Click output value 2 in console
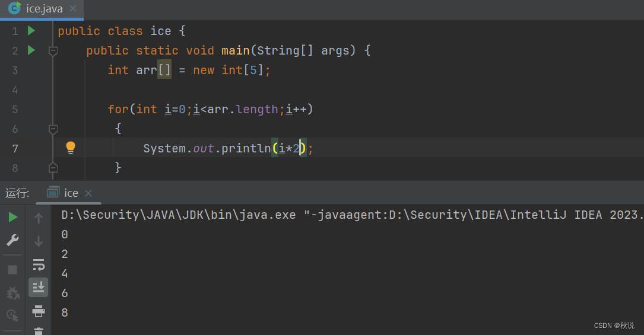Image resolution: width=644 pixels, height=335 pixels. pos(65,254)
